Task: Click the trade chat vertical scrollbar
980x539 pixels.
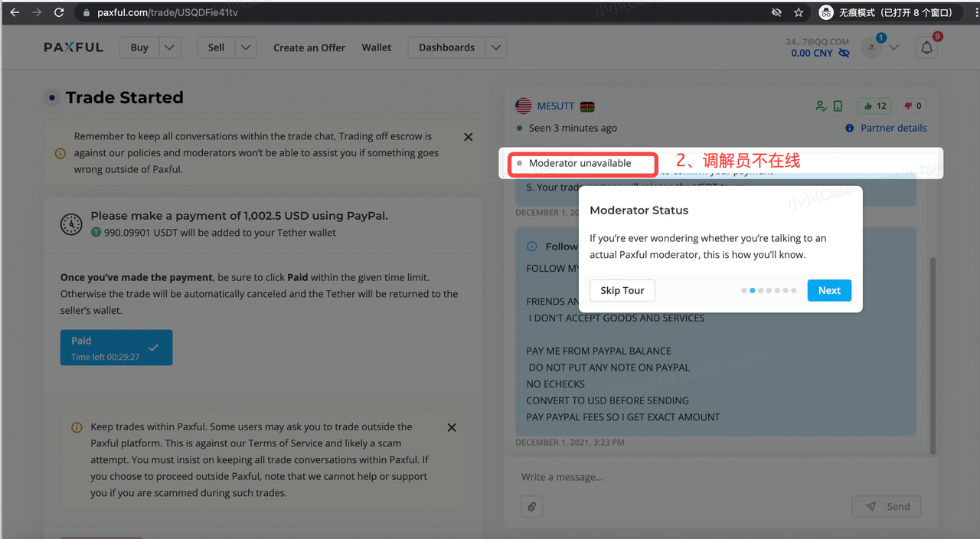Action: [x=933, y=354]
